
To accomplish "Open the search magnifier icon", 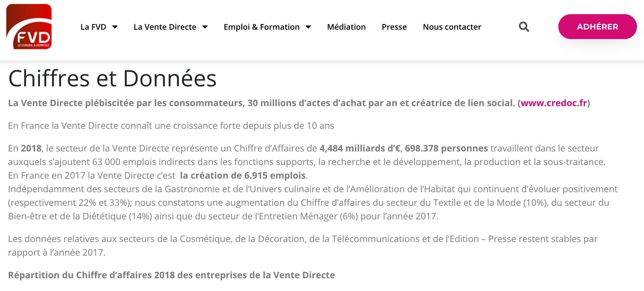I will 524,27.
